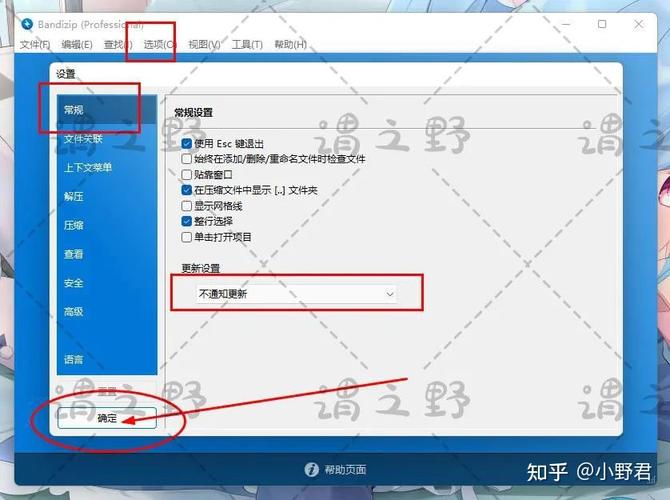
Task: Uncheck the 使用 Esc 键退出 checkbox
Action: pyautogui.click(x=186, y=144)
